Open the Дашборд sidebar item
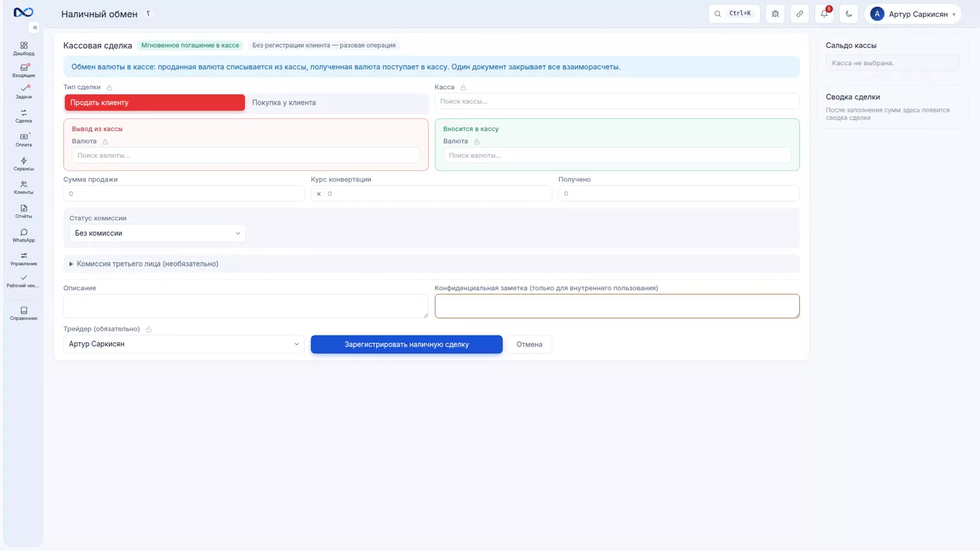Viewport: 980px width, 551px height. coord(23,48)
